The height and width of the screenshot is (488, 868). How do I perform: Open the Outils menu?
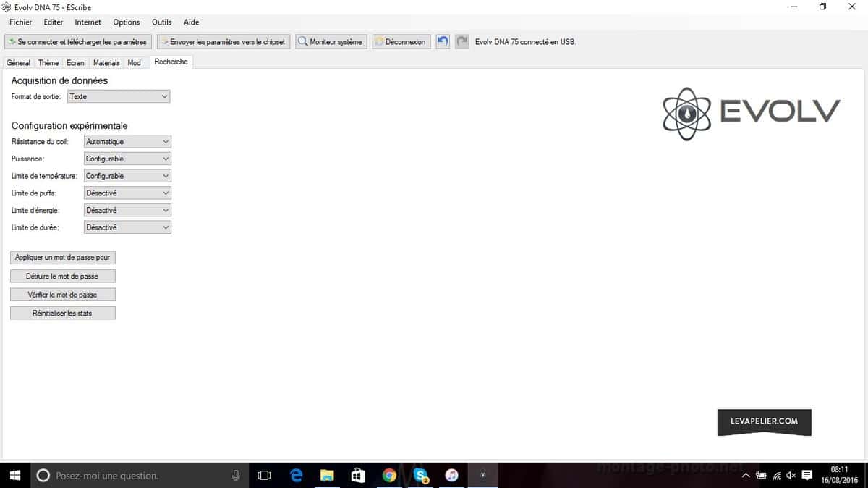pos(161,22)
